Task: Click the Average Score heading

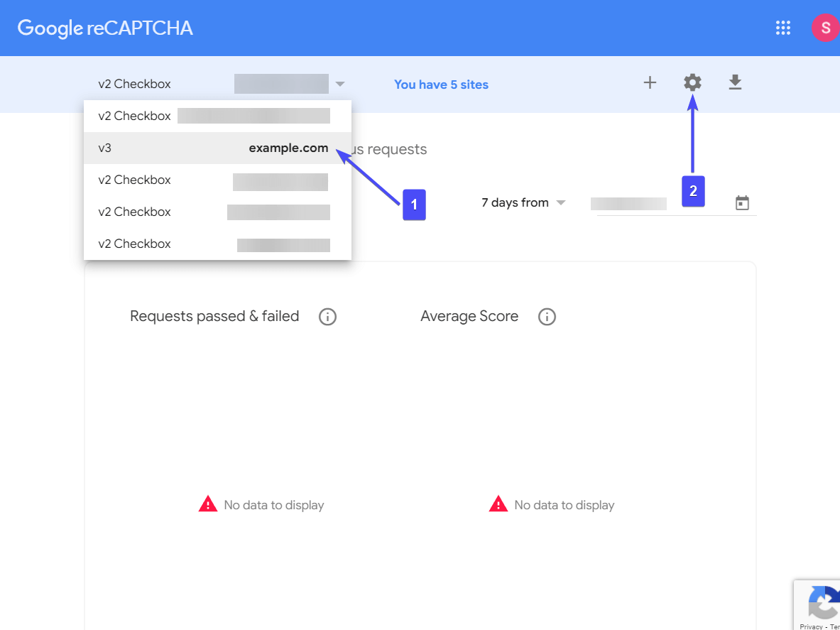Action: pos(469,316)
